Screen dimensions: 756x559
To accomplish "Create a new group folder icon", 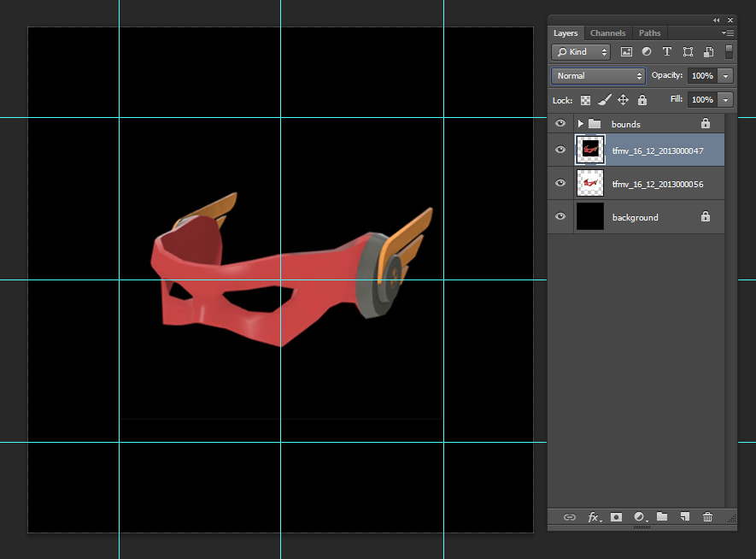I will click(662, 516).
